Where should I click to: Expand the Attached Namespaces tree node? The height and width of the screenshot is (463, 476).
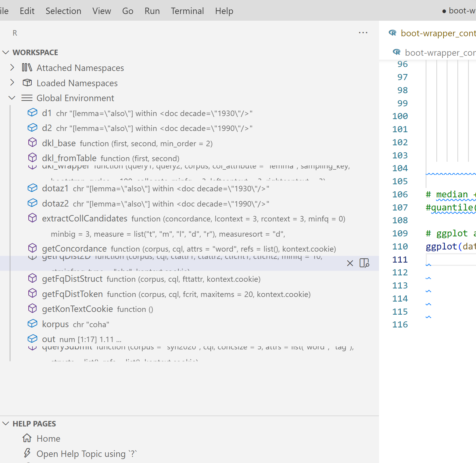coord(12,68)
